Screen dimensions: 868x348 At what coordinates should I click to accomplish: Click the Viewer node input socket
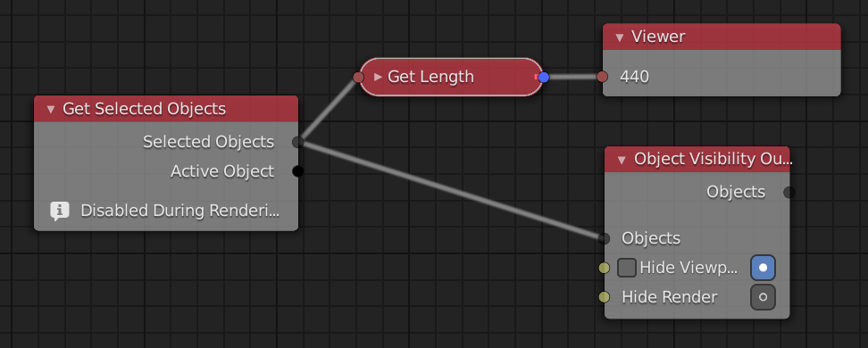[602, 77]
